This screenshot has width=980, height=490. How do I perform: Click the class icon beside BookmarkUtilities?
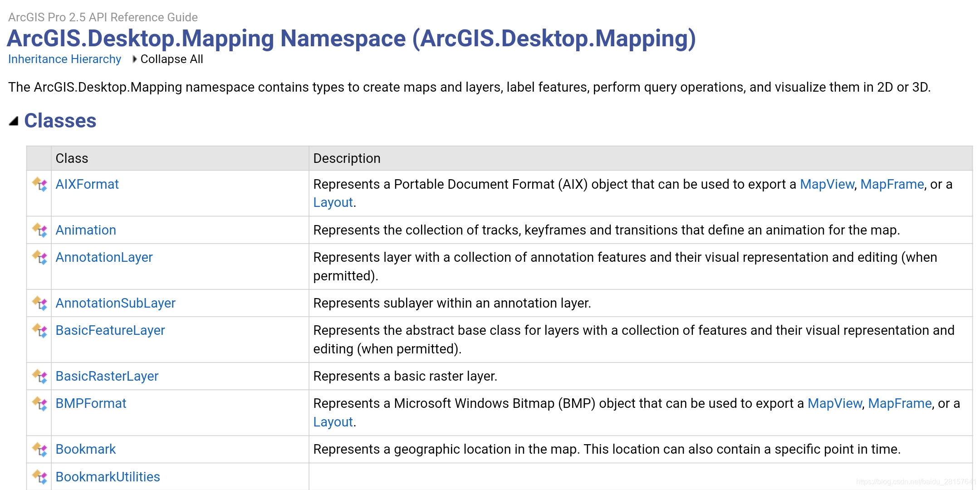pos(40,477)
